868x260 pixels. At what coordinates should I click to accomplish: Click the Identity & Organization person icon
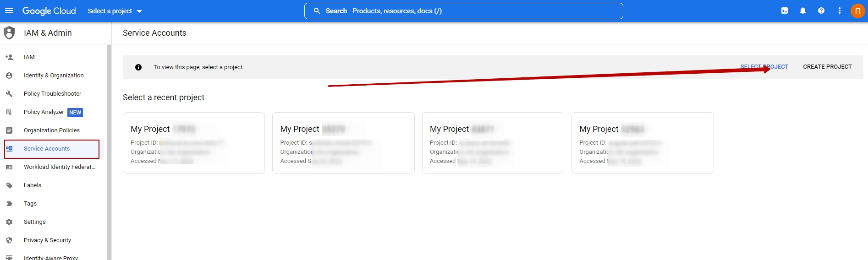[9, 76]
